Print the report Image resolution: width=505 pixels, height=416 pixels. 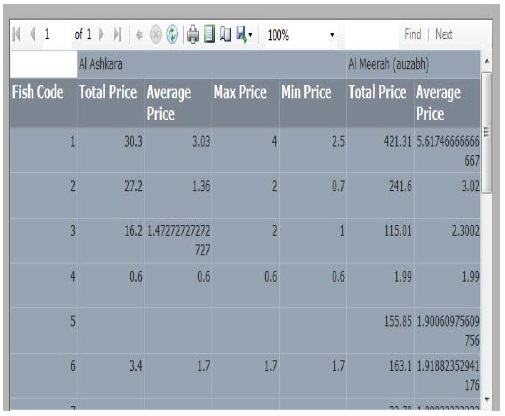coord(193,34)
